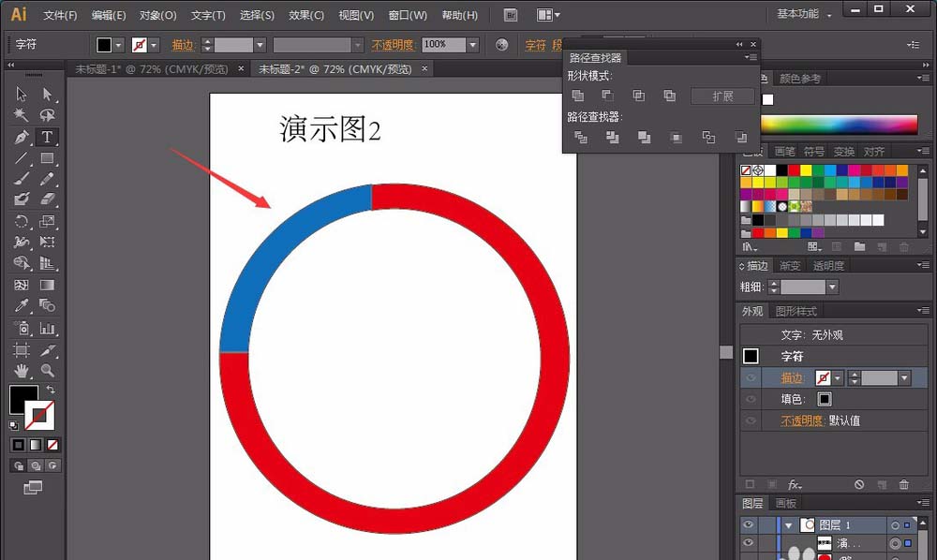Toggle visibility eye of 图层 1

748,524
